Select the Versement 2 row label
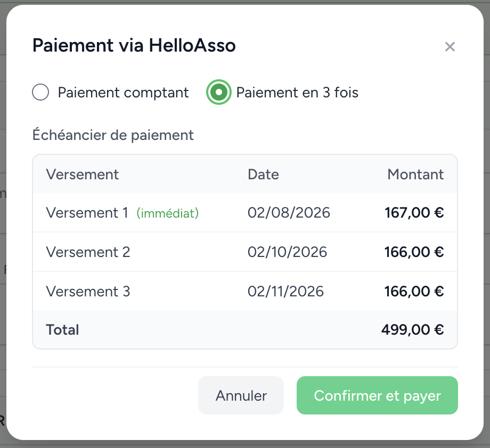 pyautogui.click(x=88, y=252)
